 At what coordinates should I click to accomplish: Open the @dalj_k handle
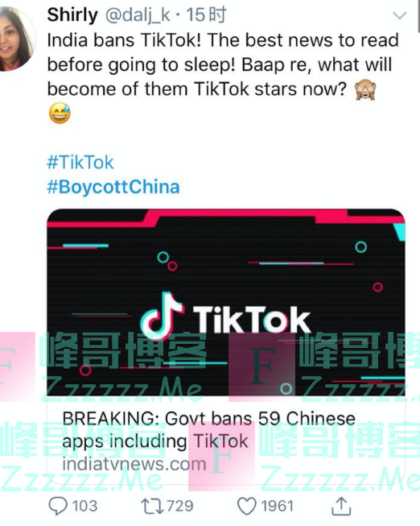[138, 15]
